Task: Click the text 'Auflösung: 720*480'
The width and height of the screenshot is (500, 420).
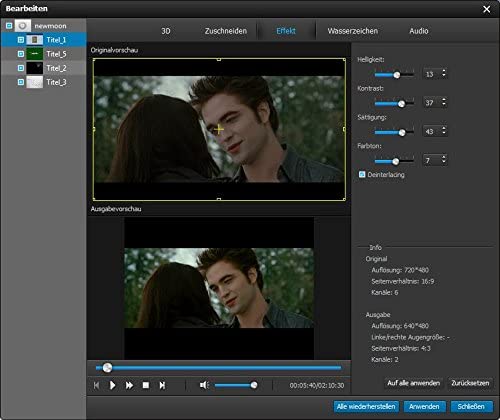Action: (400, 270)
